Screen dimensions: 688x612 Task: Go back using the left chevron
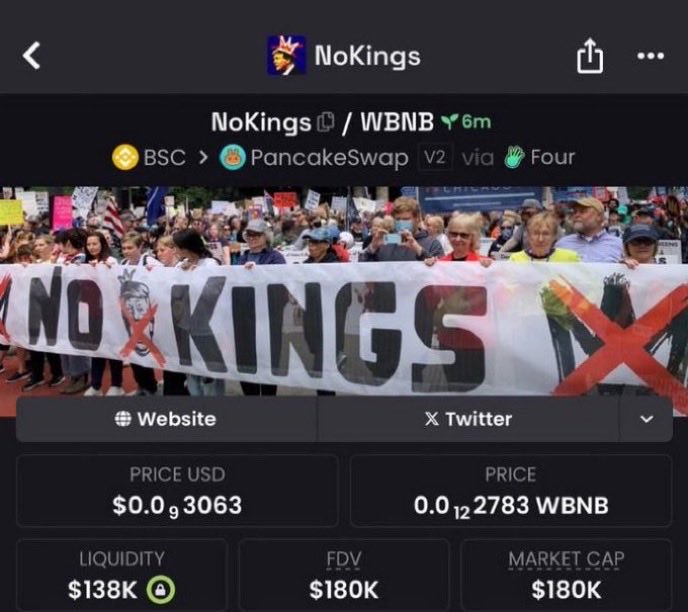32,56
